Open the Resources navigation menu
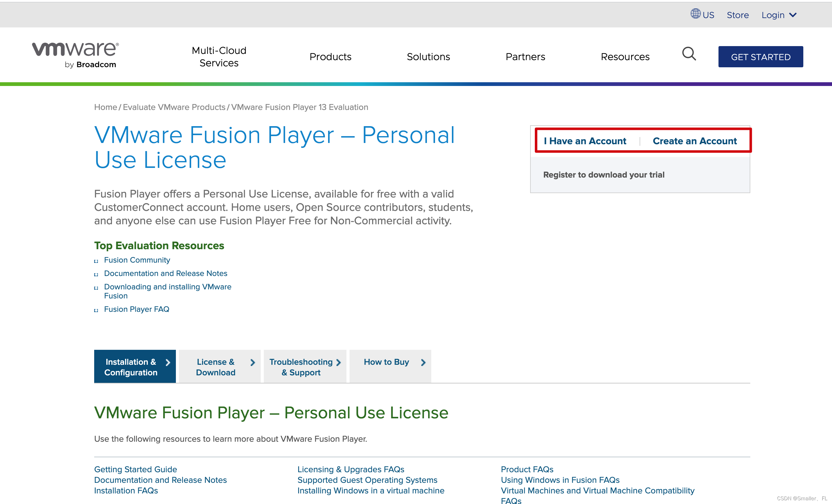The height and width of the screenshot is (504, 832). tap(625, 57)
